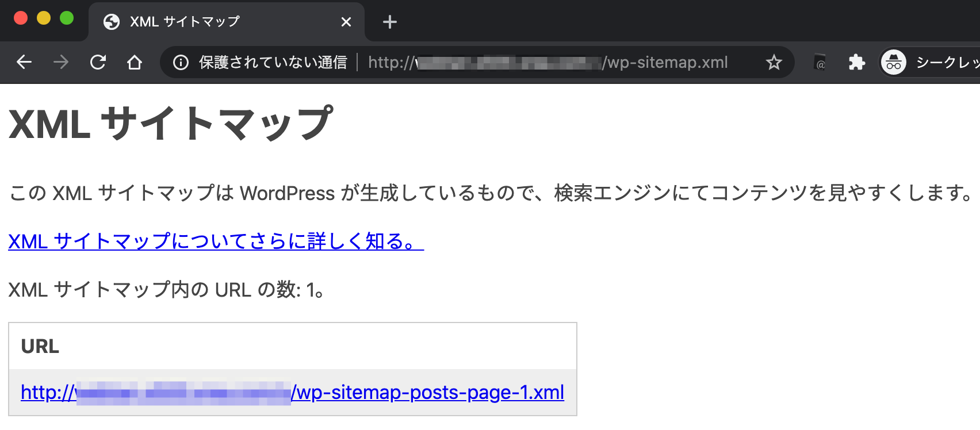Click the green fullscreen window button
Image resolution: width=980 pixels, height=430 pixels.
coord(67,18)
